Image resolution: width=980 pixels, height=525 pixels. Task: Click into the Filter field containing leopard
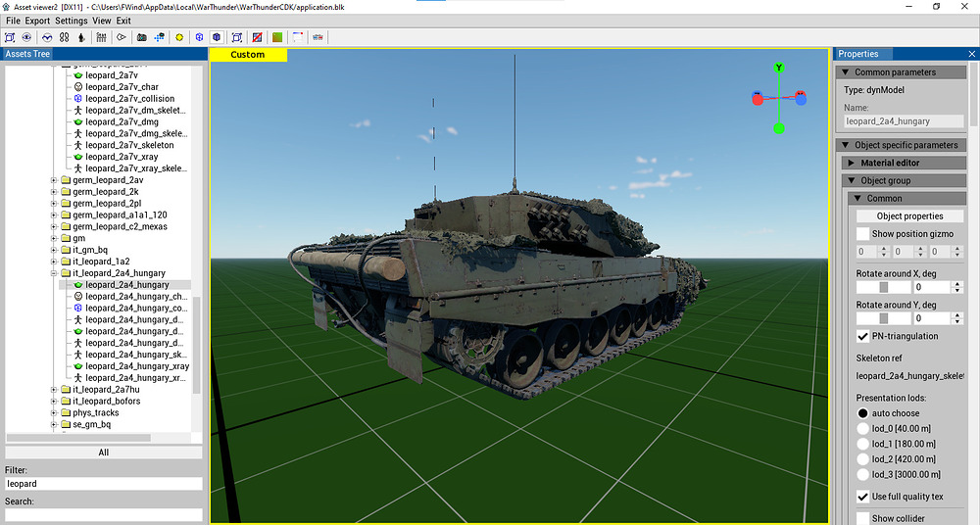click(x=104, y=484)
